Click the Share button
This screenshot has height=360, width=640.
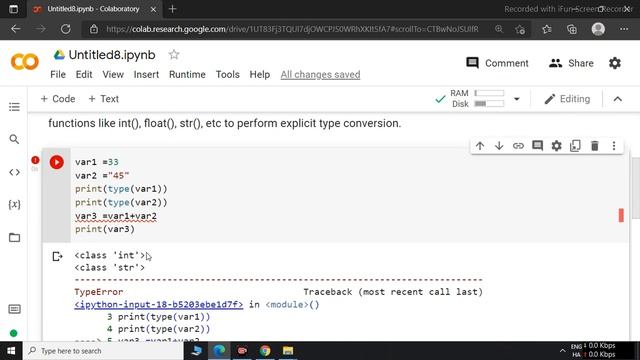coord(571,63)
